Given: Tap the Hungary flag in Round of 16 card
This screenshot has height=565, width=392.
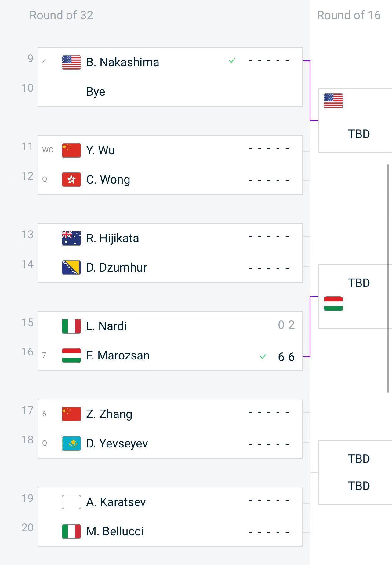Looking at the screenshot, I should [333, 304].
